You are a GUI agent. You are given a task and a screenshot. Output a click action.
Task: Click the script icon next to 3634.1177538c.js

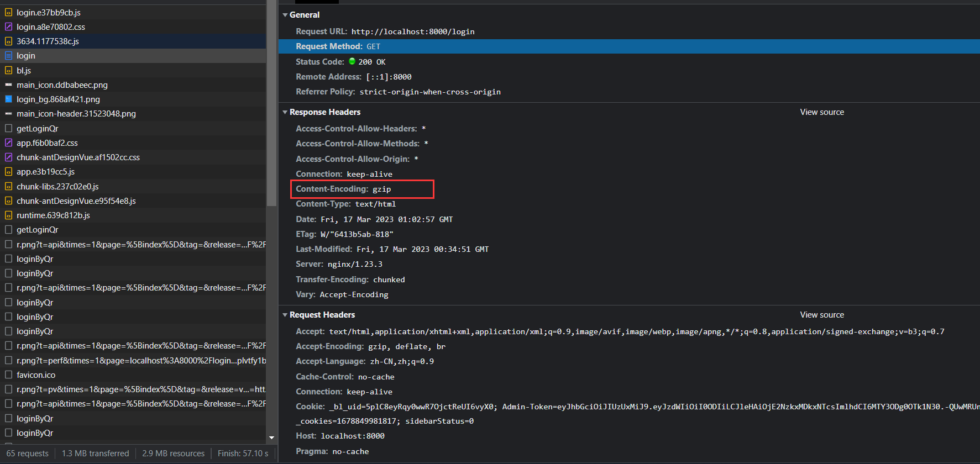click(x=8, y=41)
